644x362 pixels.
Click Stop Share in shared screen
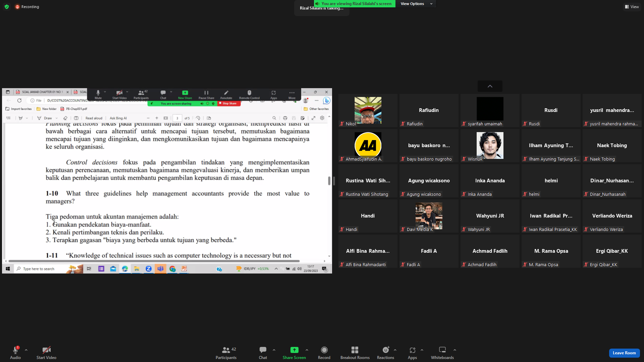point(229,104)
